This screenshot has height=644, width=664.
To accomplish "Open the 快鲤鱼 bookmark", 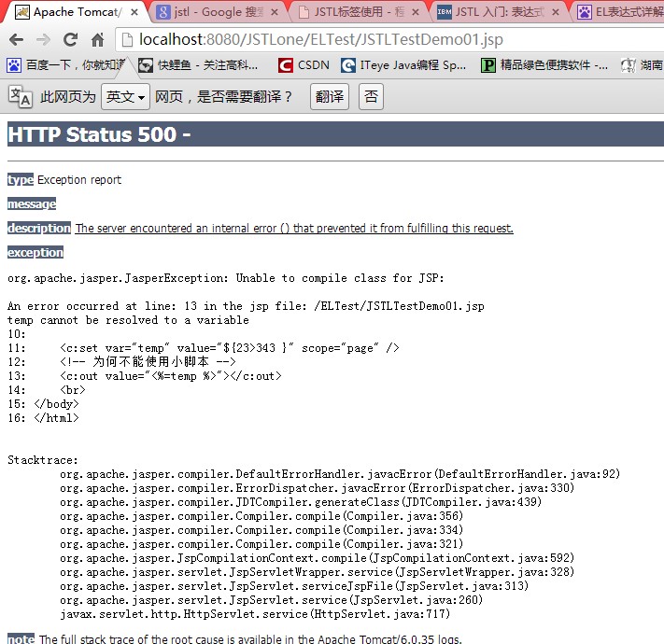I will (198, 64).
